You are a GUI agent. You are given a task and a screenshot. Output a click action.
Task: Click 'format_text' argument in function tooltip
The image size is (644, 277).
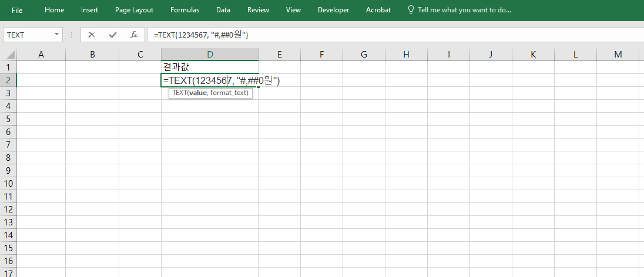click(x=229, y=93)
